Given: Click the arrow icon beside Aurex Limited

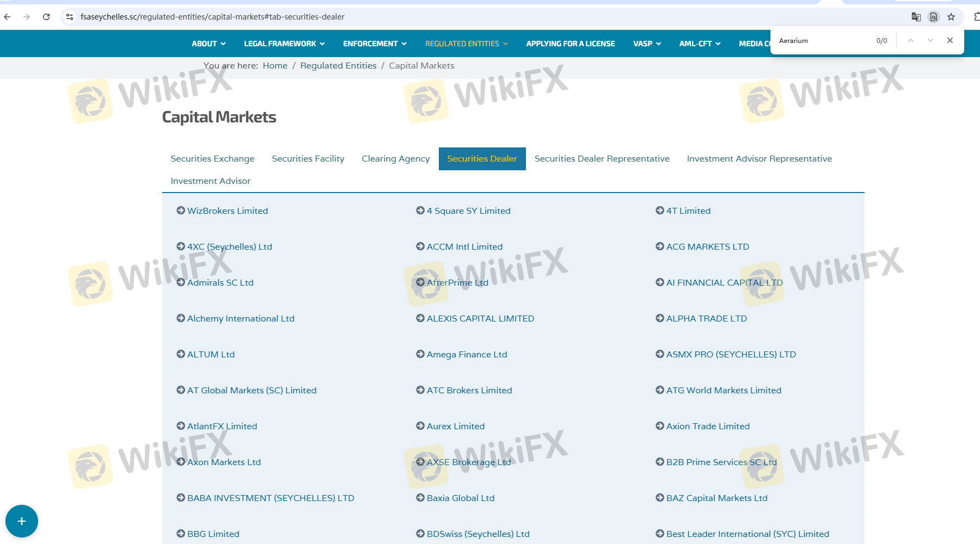Looking at the screenshot, I should [420, 426].
